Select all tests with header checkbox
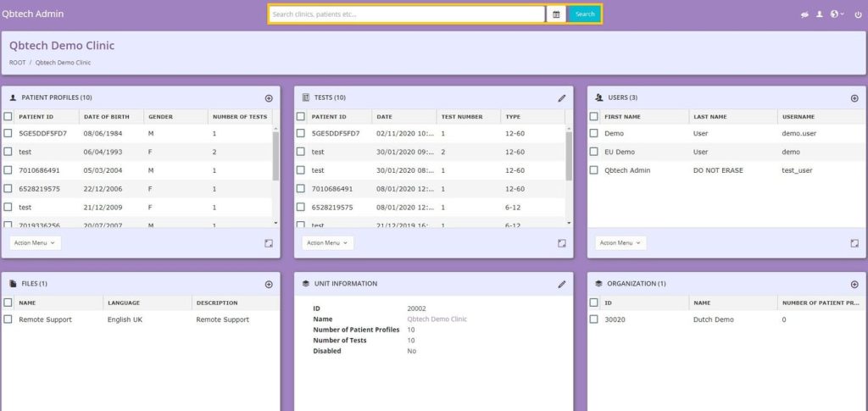This screenshot has width=868, height=411. [x=301, y=117]
